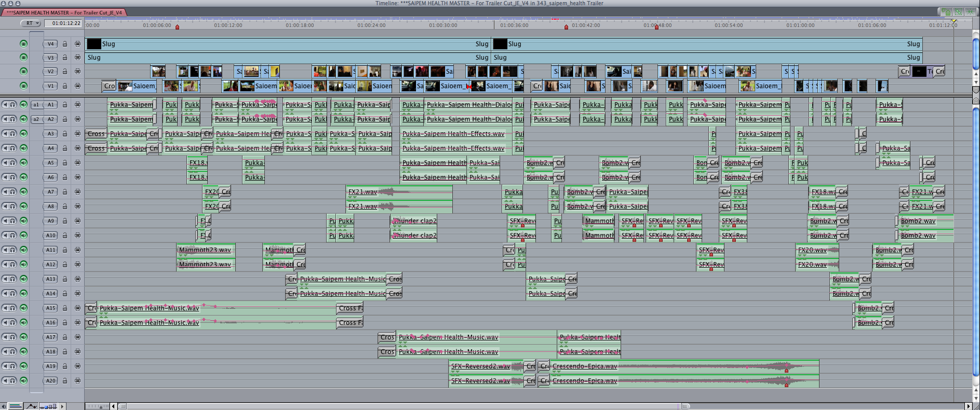Toggle V4 track visibility

[x=23, y=44]
